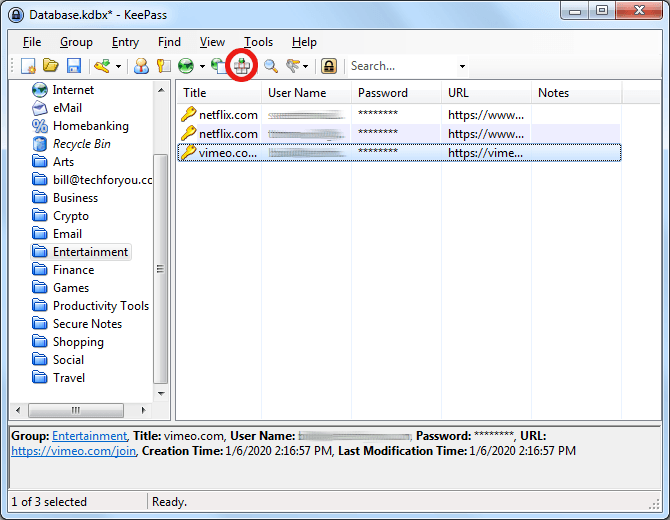Click the group tree vertical scrollbar thumb
The image size is (670, 520).
point(161,269)
